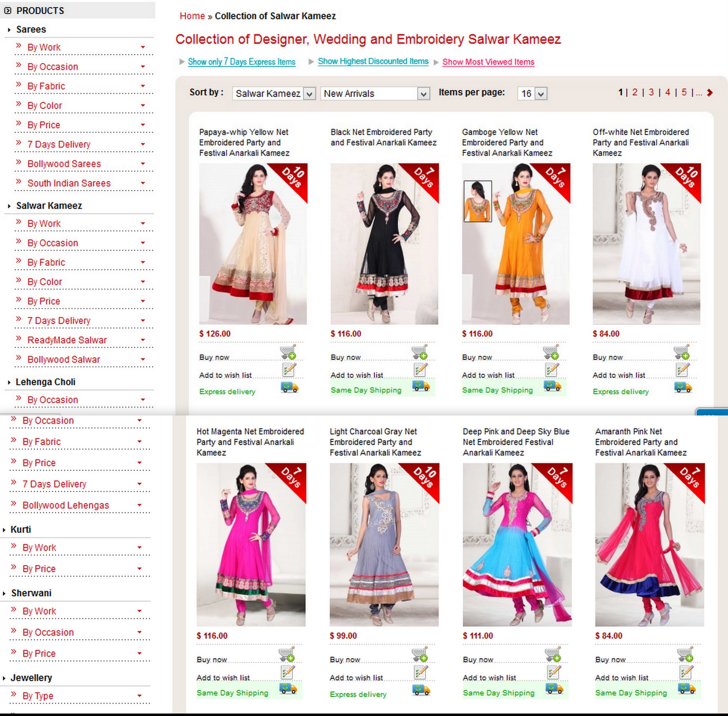Click cart icon for Amaranth Pink Kameez
Viewport: 728px width, 716px height.
685,654
